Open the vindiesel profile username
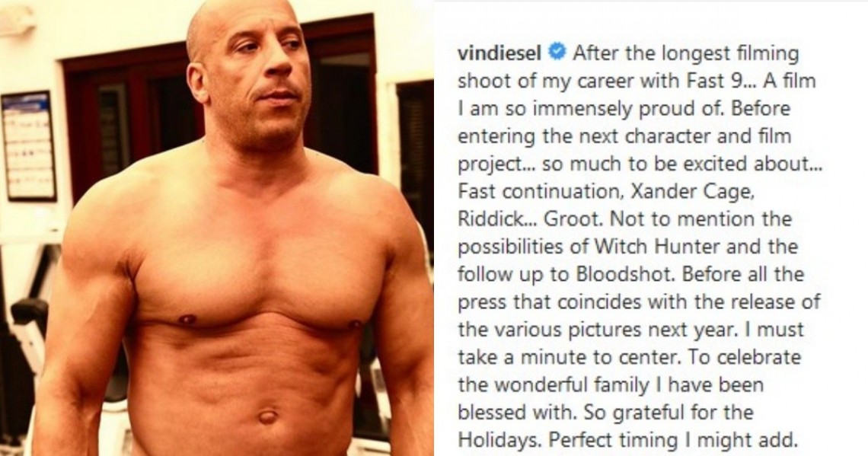The image size is (868, 456). [x=500, y=54]
